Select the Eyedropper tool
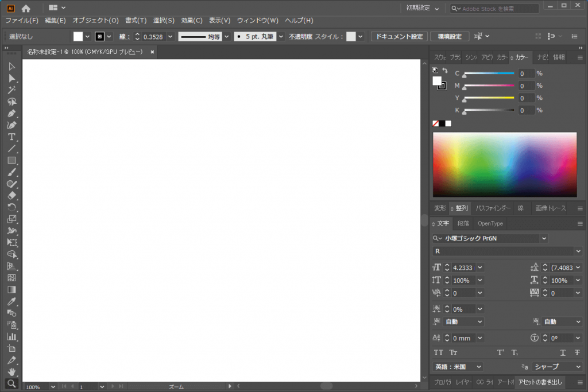 11,301
